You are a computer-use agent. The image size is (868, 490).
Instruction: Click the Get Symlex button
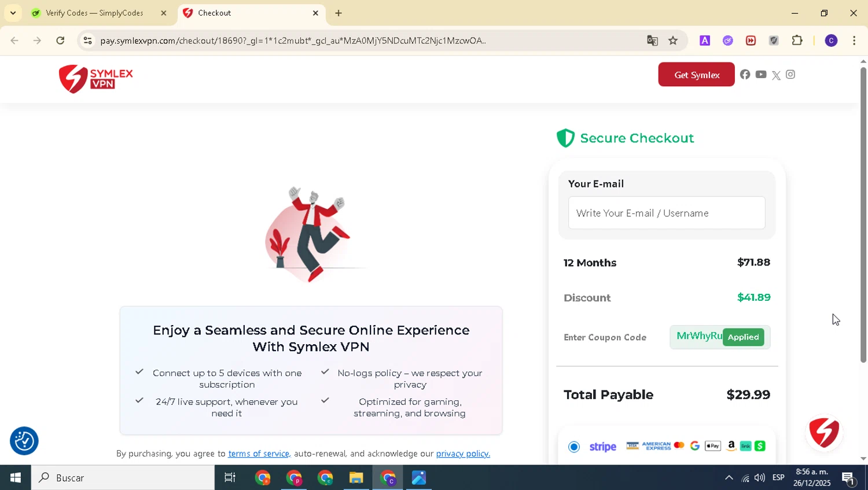pos(696,75)
